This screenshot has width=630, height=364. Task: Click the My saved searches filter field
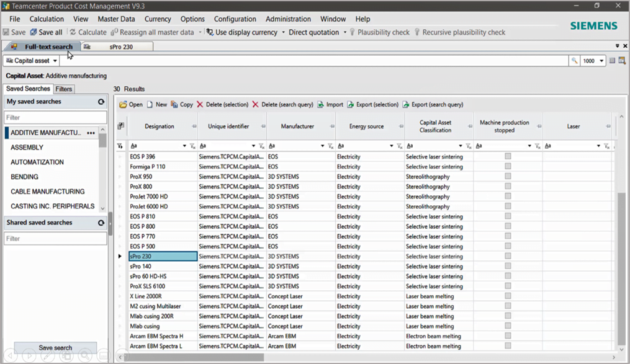(x=55, y=117)
